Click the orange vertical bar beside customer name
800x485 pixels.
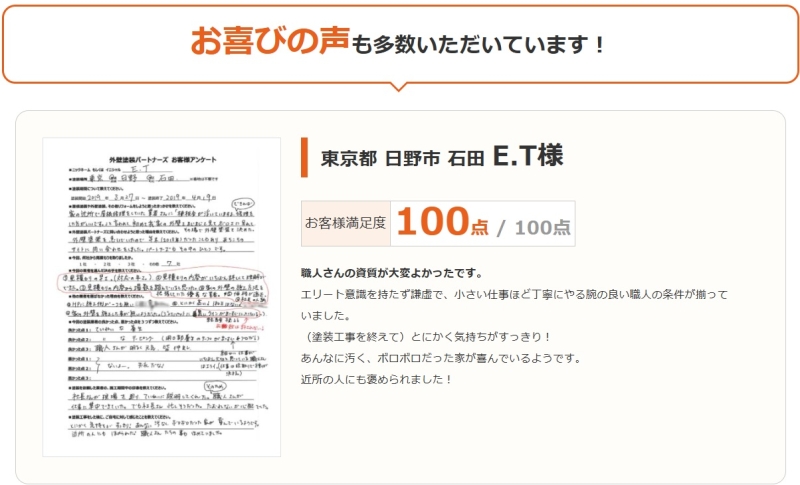304,157
